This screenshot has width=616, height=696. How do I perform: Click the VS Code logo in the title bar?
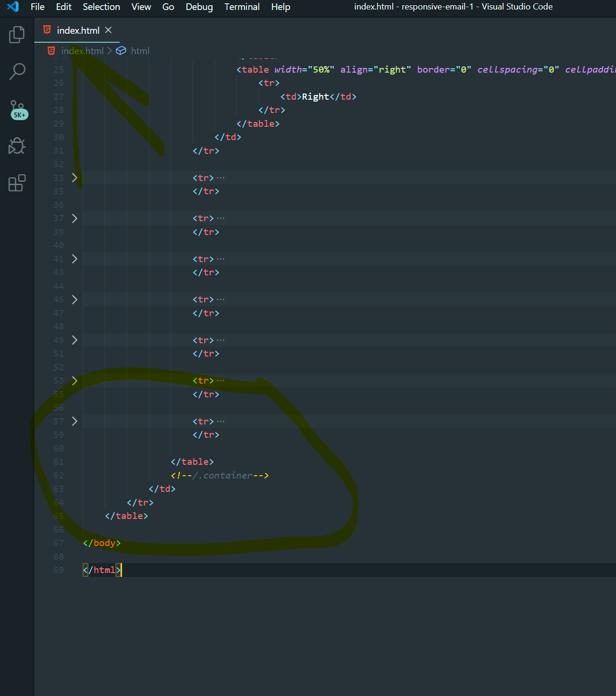[13, 7]
